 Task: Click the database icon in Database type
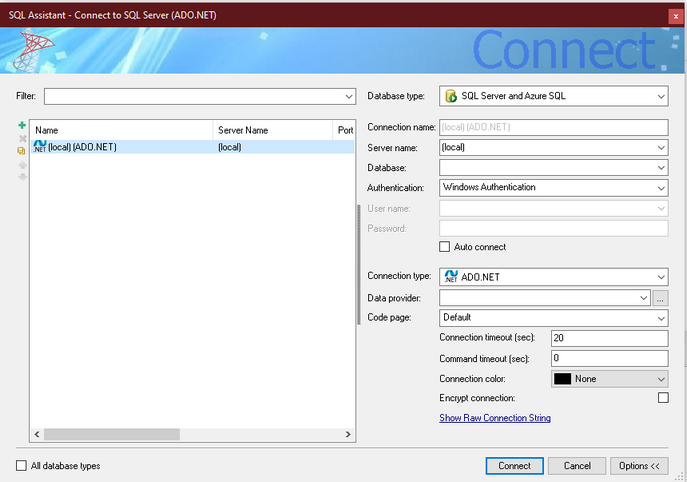point(451,96)
